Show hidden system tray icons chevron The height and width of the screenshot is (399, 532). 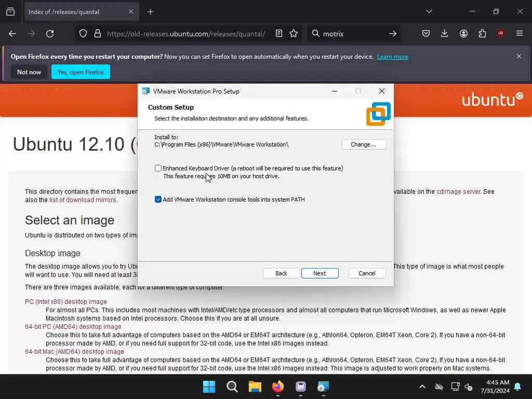[x=422, y=387]
